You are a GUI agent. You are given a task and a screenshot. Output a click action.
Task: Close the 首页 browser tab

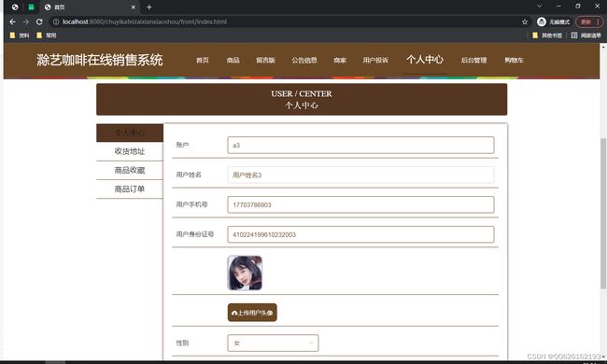134,7
